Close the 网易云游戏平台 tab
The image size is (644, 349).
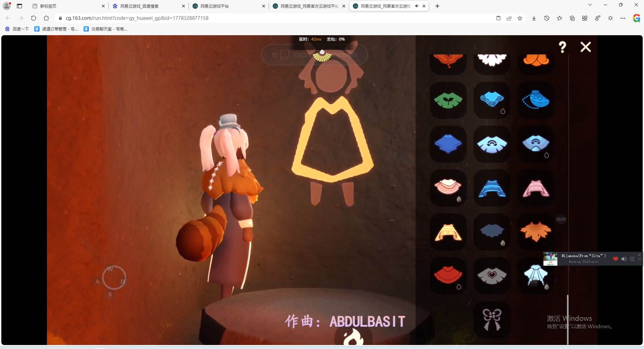264,6
